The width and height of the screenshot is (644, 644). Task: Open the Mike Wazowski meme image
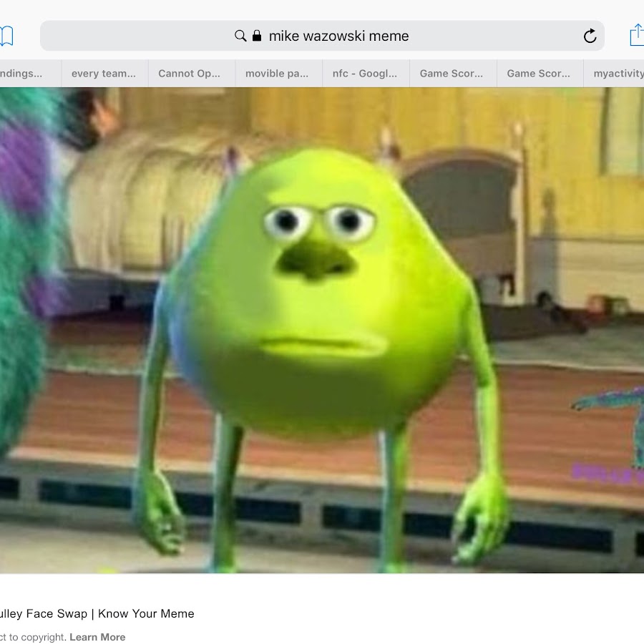322,330
